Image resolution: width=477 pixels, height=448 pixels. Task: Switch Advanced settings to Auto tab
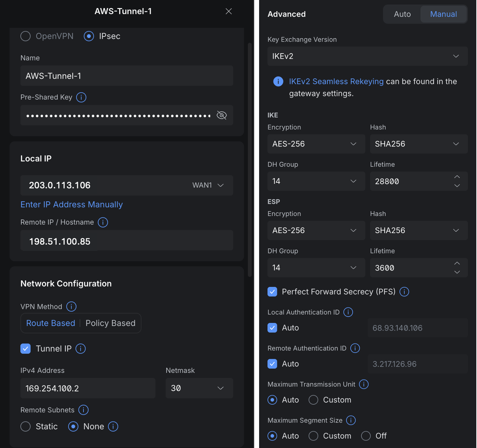click(402, 14)
